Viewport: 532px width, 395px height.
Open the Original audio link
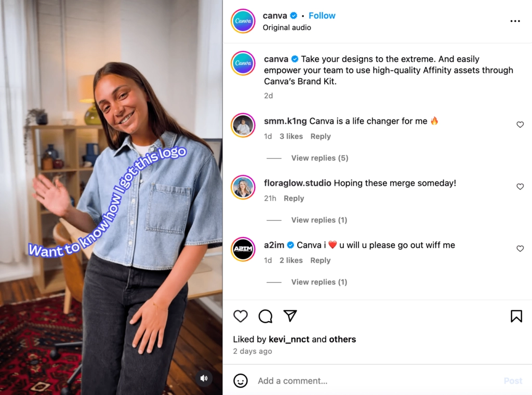pyautogui.click(x=287, y=28)
